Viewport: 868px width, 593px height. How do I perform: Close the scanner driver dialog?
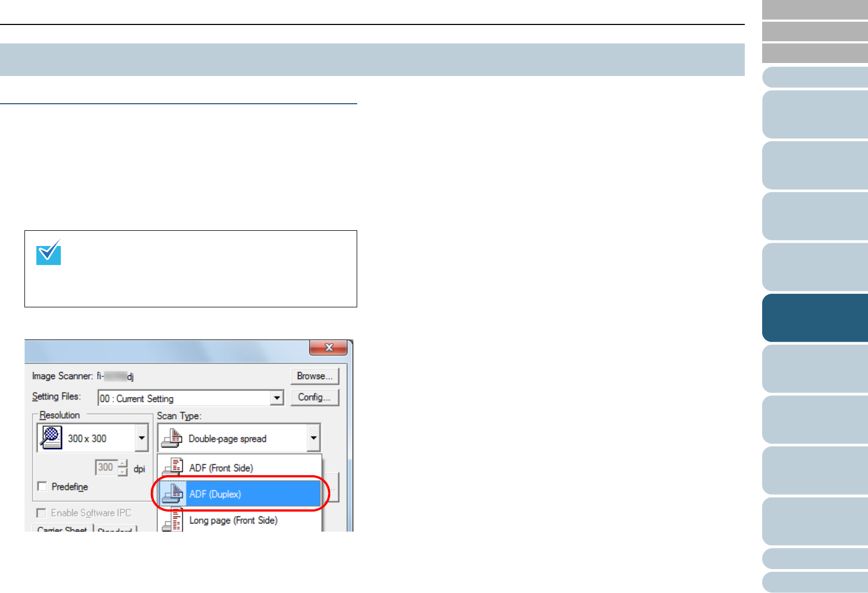[x=328, y=348]
